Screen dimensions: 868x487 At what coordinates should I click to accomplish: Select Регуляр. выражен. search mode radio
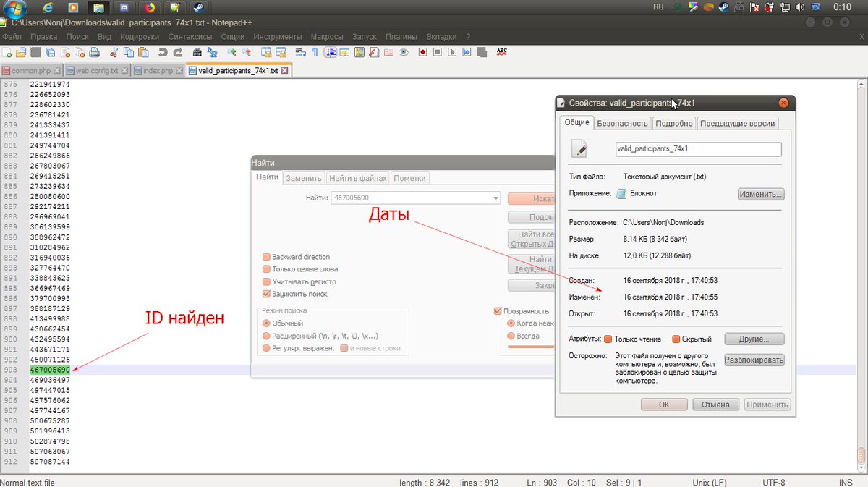point(266,348)
